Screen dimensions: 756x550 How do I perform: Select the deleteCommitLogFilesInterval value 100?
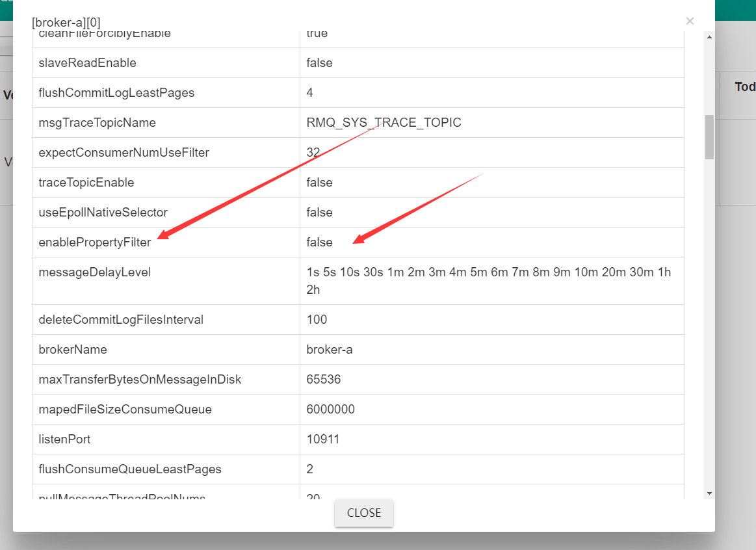pos(317,320)
